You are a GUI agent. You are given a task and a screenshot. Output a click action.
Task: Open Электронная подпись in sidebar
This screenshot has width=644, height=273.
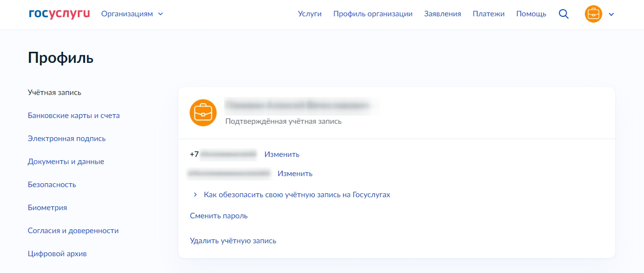tap(67, 139)
